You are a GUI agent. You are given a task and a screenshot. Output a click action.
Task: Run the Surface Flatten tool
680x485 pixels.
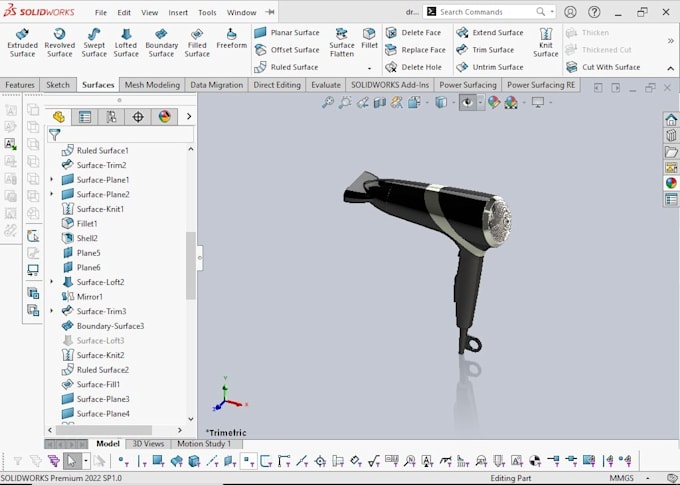pos(342,43)
